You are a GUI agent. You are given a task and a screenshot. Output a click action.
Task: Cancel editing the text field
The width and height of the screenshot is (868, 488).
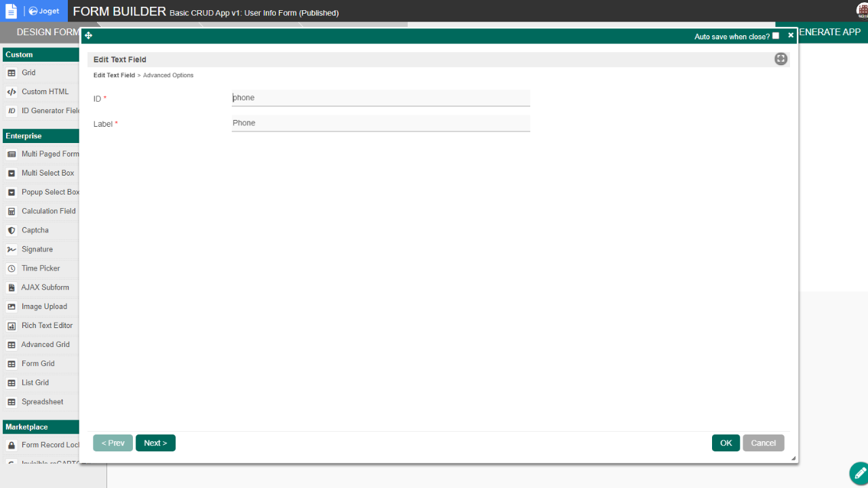tap(763, 443)
